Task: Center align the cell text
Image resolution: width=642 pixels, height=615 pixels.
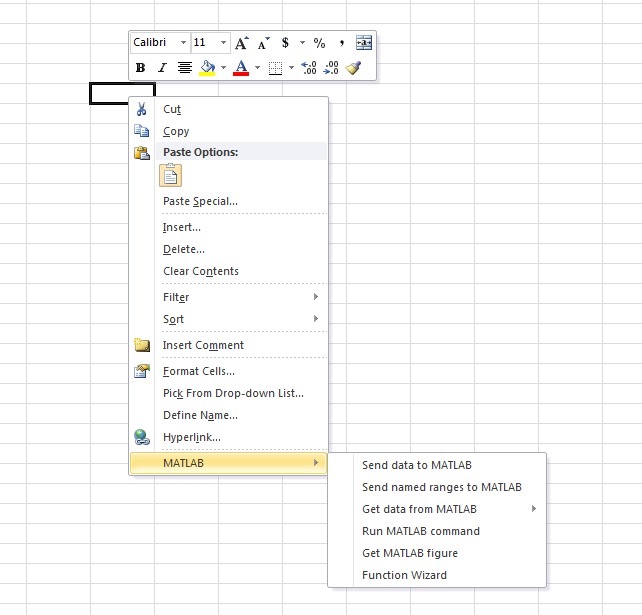Action: tap(185, 68)
